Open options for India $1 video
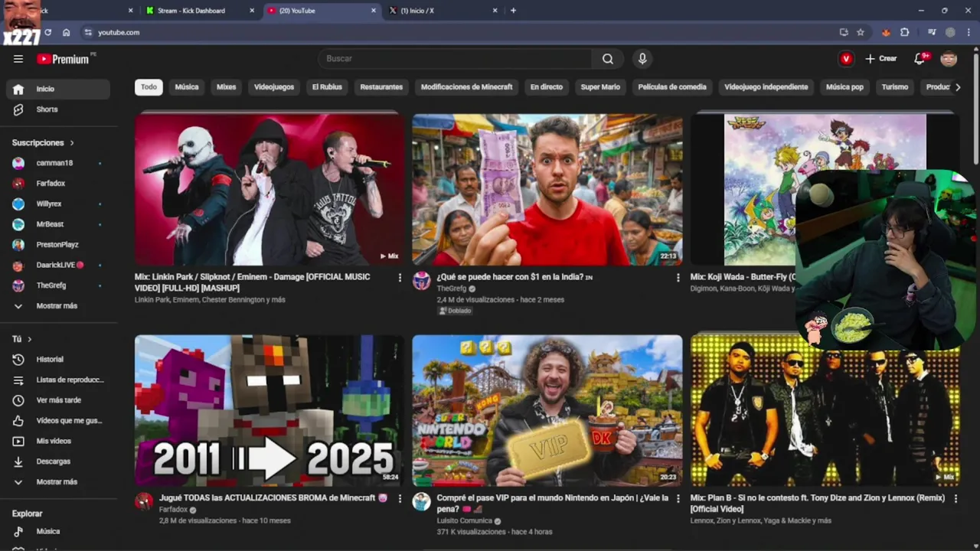980x551 pixels. point(678,278)
